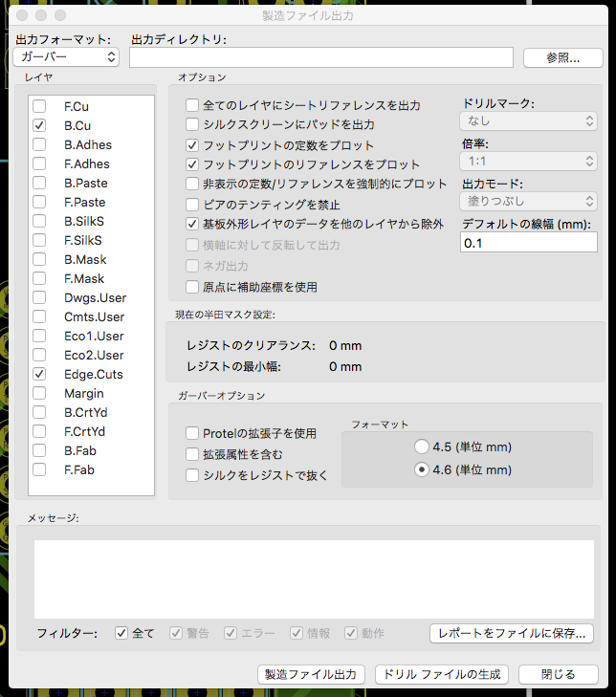The height and width of the screenshot is (697, 616).
Task: Close the dialog with 閉じる button
Action: (x=558, y=674)
